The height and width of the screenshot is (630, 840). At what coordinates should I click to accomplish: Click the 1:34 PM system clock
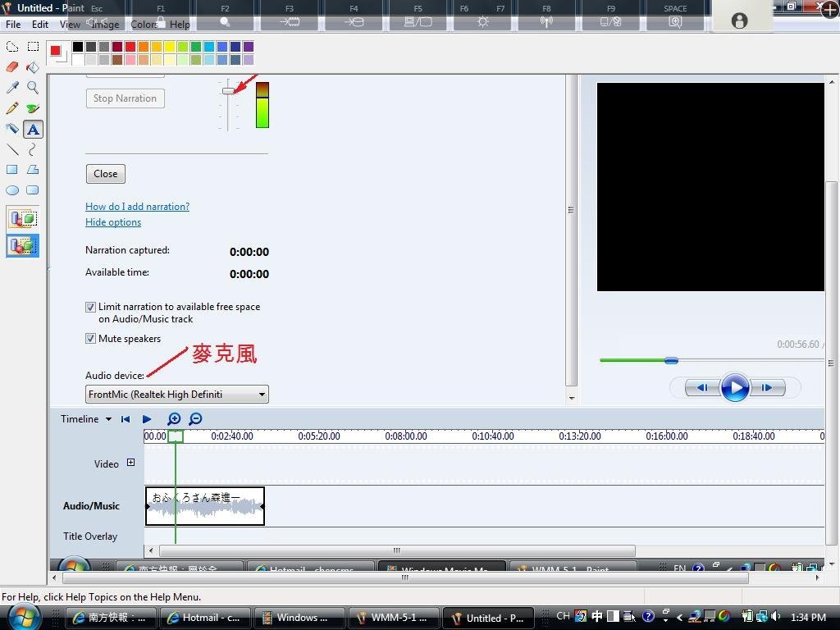coord(808,617)
